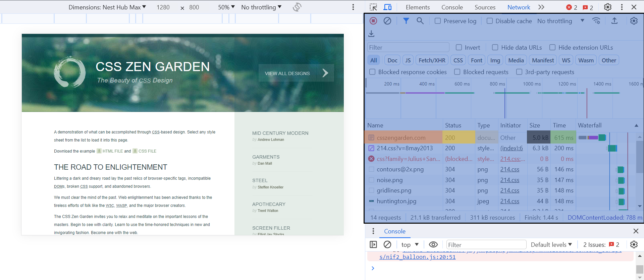Switch to the Sources tab

(485, 7)
